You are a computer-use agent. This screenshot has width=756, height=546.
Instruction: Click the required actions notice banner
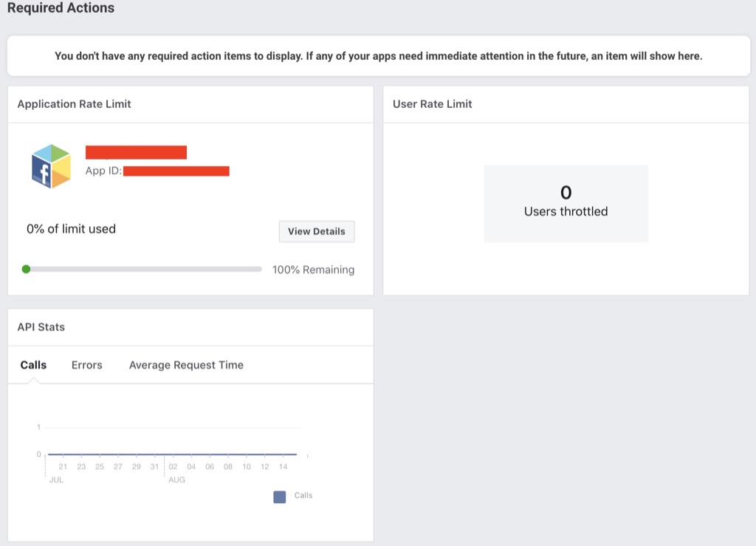point(378,55)
